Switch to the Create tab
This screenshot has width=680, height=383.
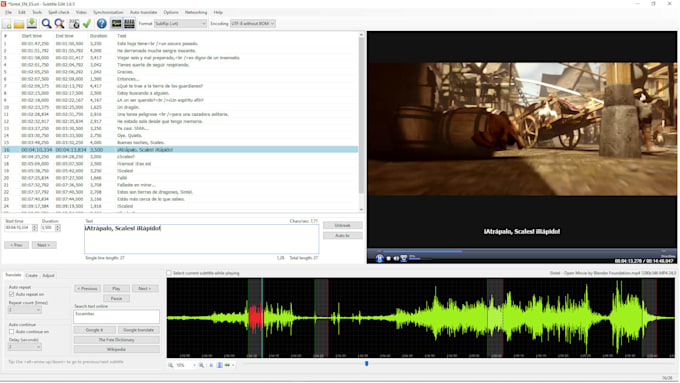pyautogui.click(x=31, y=275)
